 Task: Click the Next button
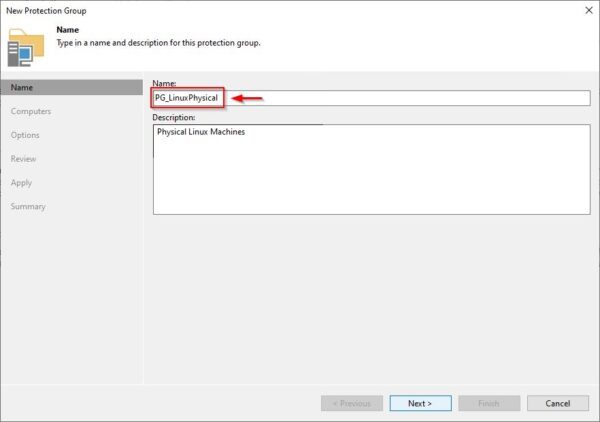(421, 403)
